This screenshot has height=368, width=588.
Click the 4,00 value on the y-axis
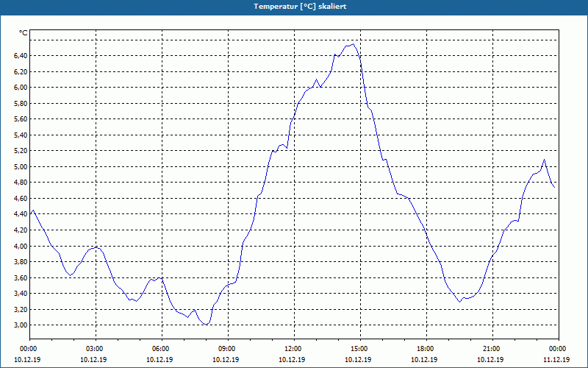click(21, 246)
